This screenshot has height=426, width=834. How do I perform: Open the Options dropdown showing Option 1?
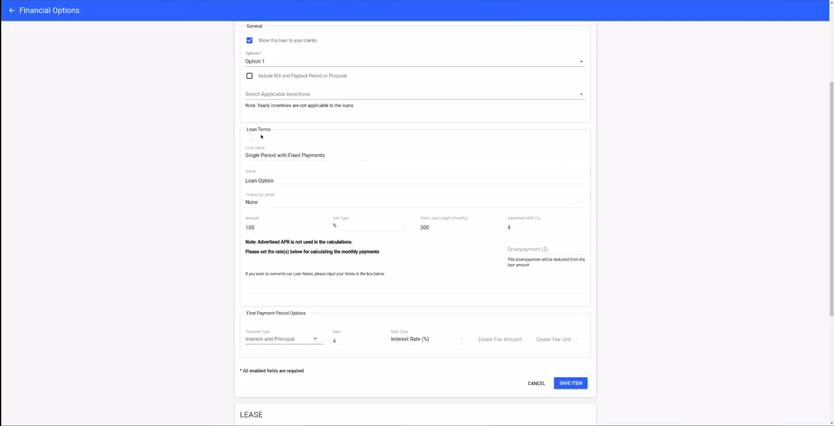[414, 62]
